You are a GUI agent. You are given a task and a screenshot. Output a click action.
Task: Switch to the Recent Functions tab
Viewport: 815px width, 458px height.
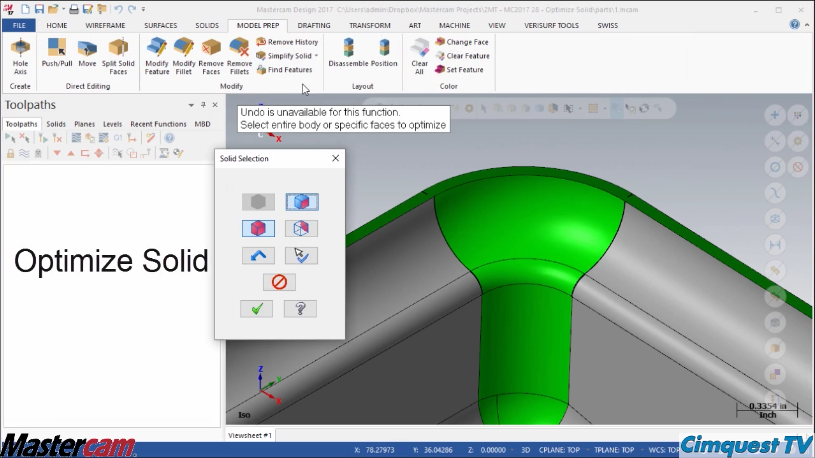[158, 124]
